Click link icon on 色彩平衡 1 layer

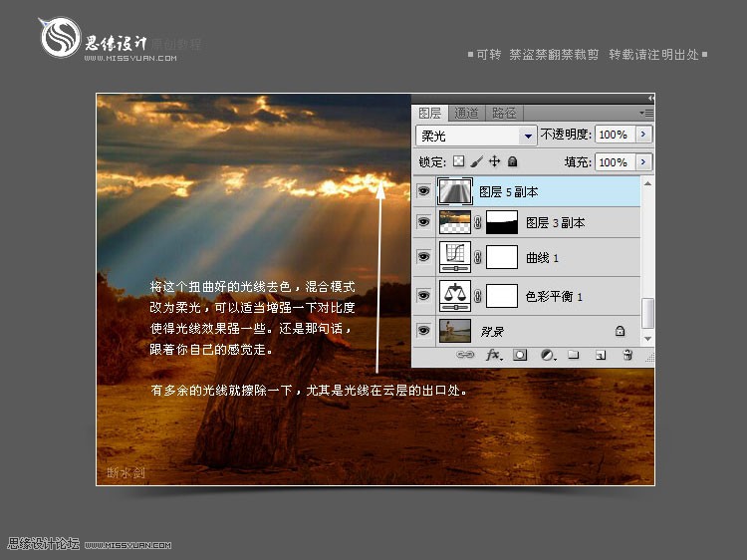[478, 296]
